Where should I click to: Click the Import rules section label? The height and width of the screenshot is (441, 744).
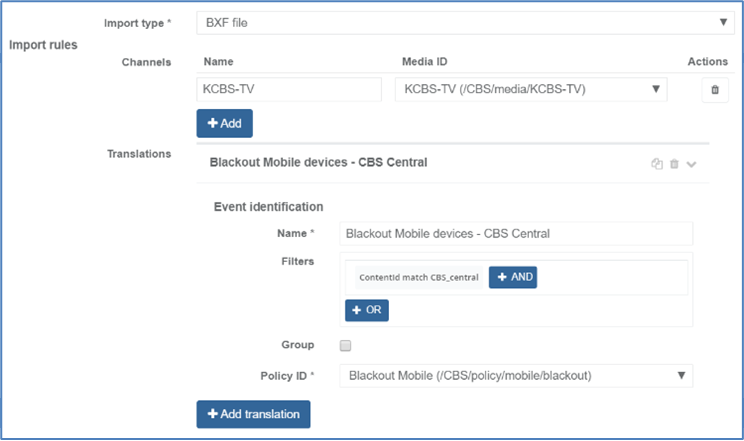43,45
